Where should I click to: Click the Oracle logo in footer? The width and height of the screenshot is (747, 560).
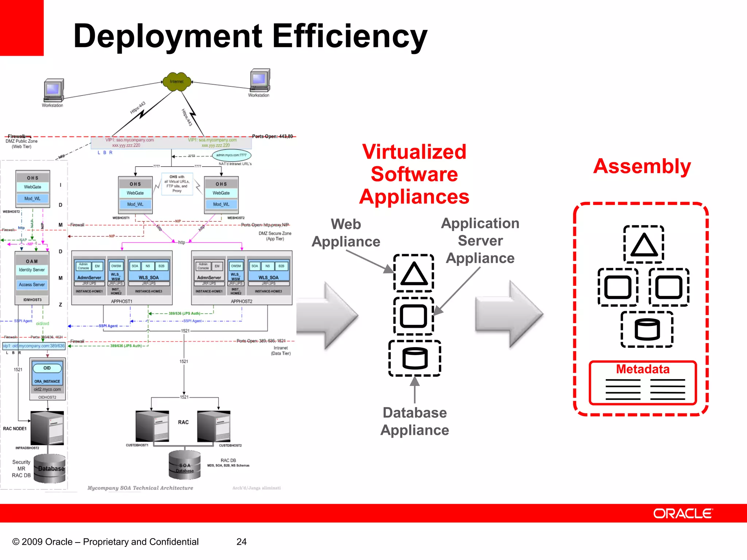click(683, 513)
